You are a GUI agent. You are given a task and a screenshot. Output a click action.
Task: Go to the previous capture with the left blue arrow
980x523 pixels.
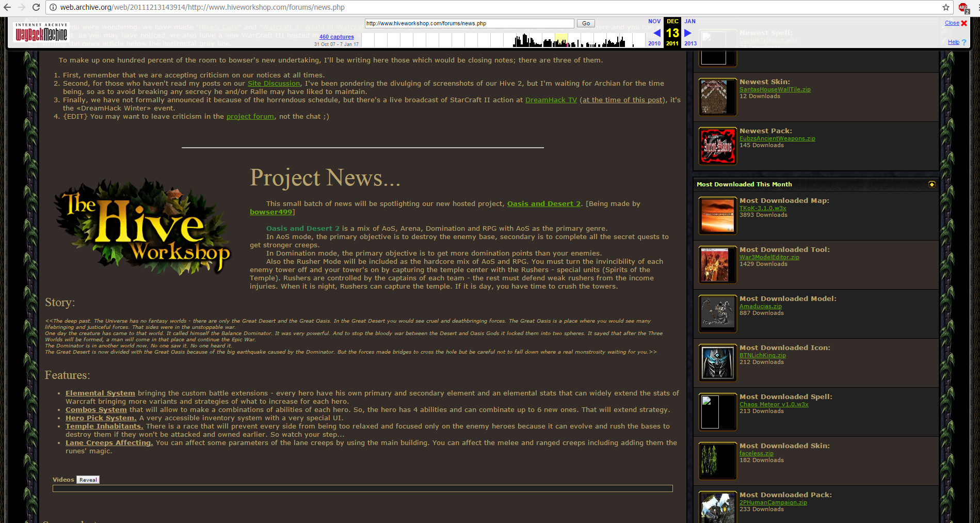coord(656,33)
